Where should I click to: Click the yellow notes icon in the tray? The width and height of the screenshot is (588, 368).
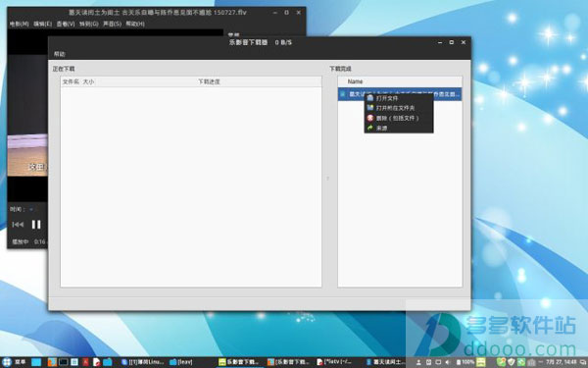(x=481, y=362)
